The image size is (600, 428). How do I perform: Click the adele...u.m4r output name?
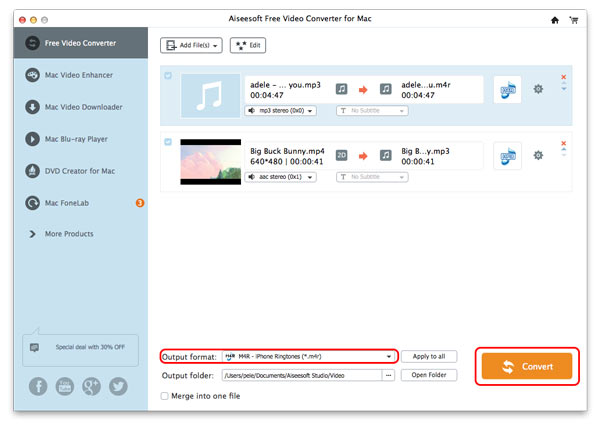pyautogui.click(x=426, y=85)
